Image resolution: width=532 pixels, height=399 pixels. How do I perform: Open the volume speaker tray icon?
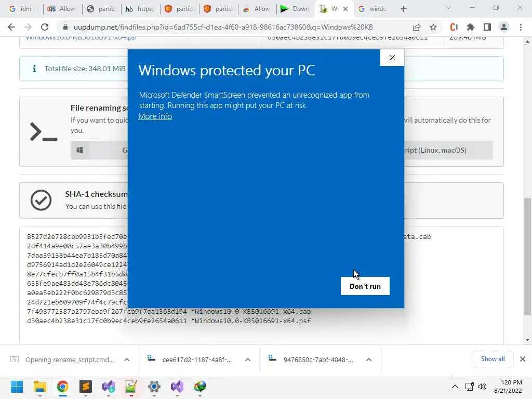click(482, 387)
